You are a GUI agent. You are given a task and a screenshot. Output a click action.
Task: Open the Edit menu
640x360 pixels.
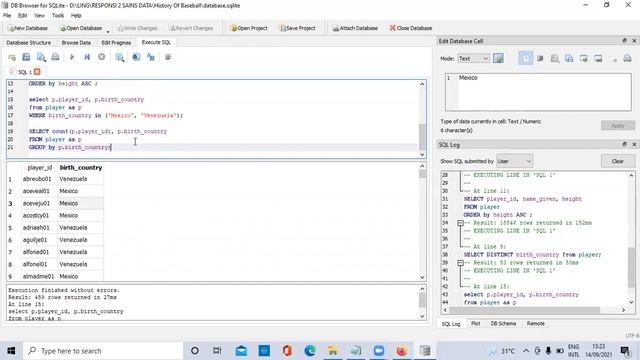pyautogui.click(x=22, y=16)
